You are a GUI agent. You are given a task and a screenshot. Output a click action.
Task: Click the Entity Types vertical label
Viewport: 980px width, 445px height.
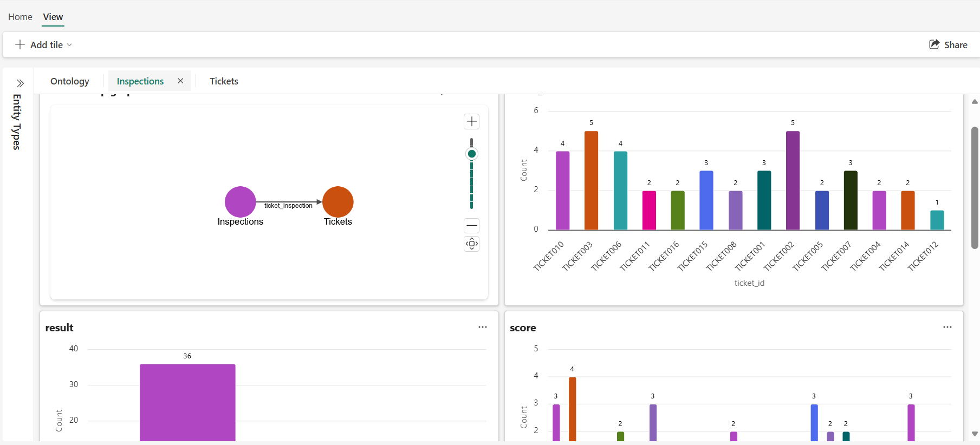coord(17,122)
